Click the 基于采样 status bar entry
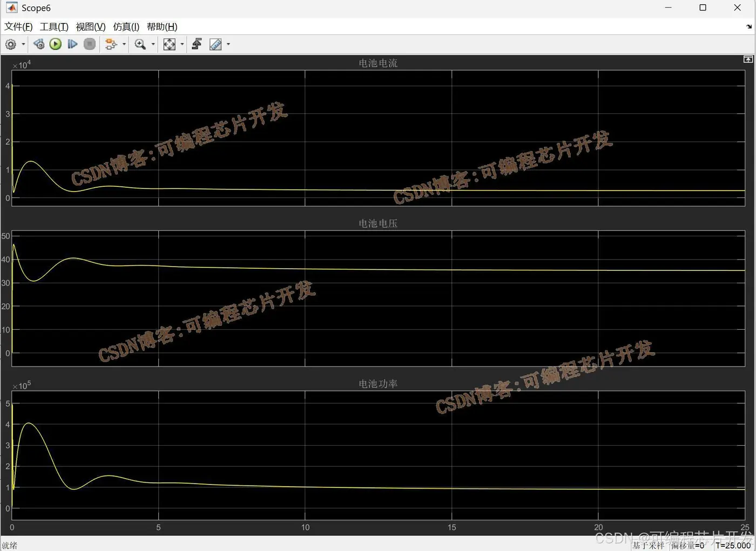 pyautogui.click(x=649, y=546)
